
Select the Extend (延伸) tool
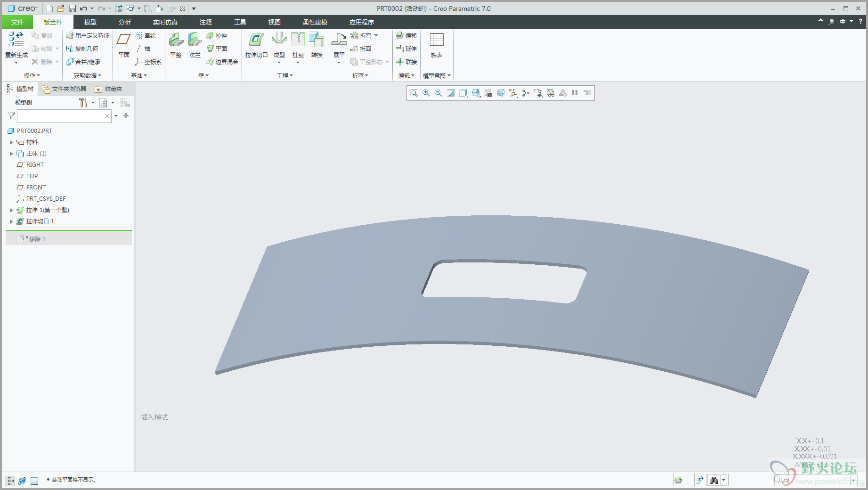click(406, 49)
